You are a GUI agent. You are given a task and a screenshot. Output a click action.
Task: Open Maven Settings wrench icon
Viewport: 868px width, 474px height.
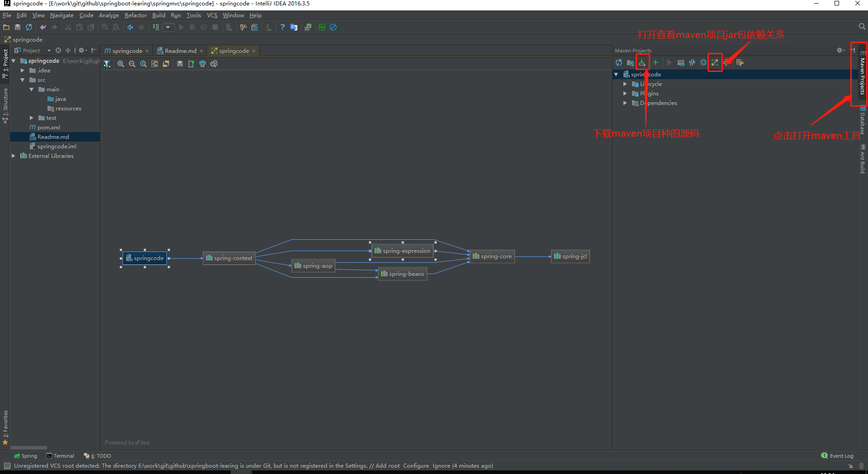click(740, 62)
